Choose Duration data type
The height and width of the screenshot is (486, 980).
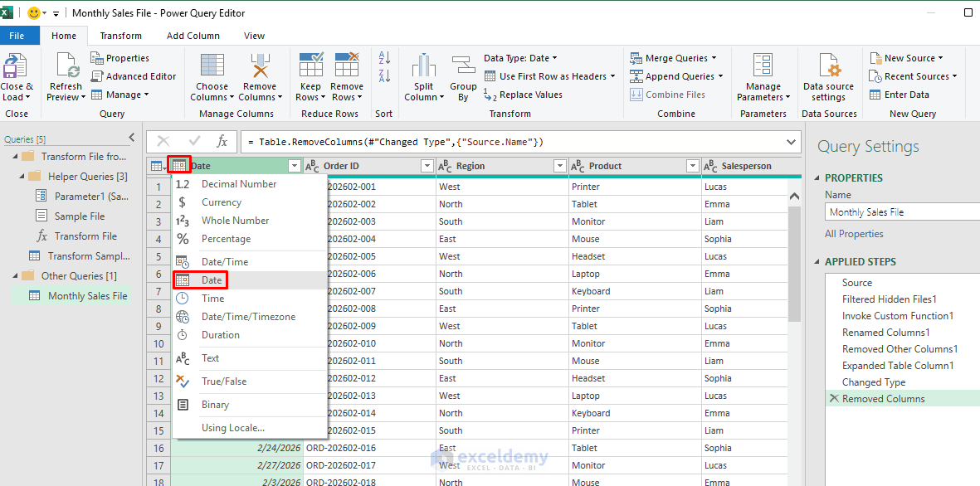250,335
